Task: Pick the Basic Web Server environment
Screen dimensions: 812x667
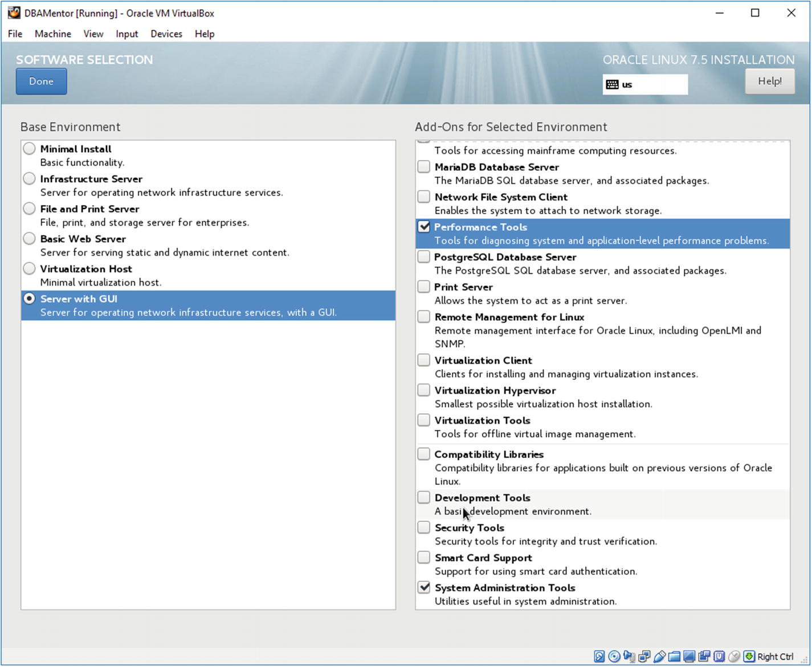Action: point(29,239)
